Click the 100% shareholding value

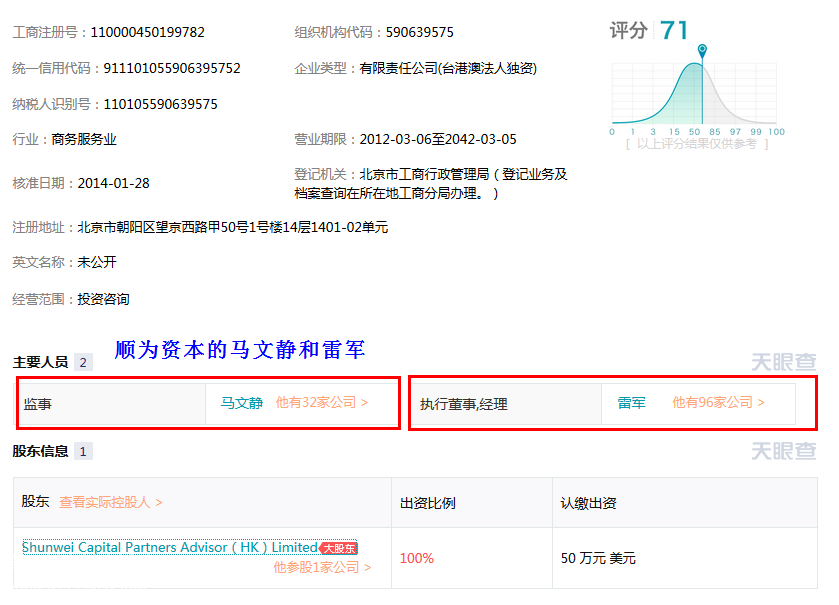coord(417,558)
